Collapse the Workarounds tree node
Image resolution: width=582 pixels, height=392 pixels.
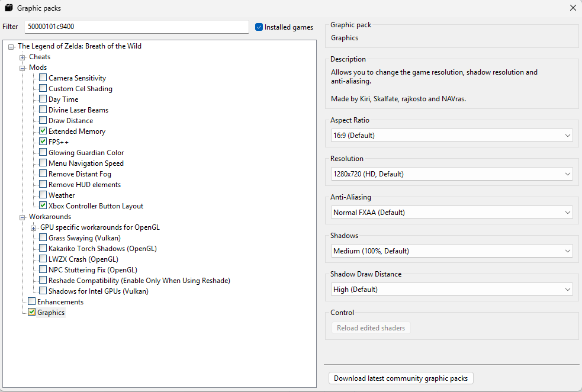point(22,217)
